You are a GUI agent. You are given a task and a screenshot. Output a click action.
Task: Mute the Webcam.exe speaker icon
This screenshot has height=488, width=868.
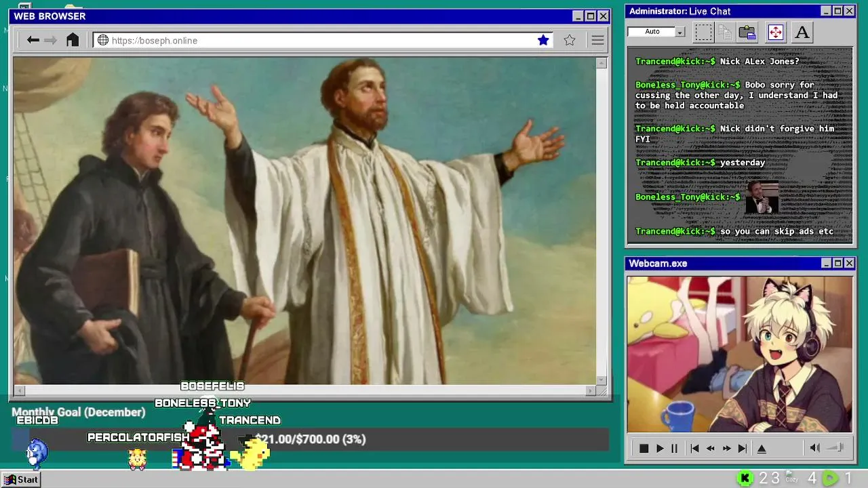(815, 447)
